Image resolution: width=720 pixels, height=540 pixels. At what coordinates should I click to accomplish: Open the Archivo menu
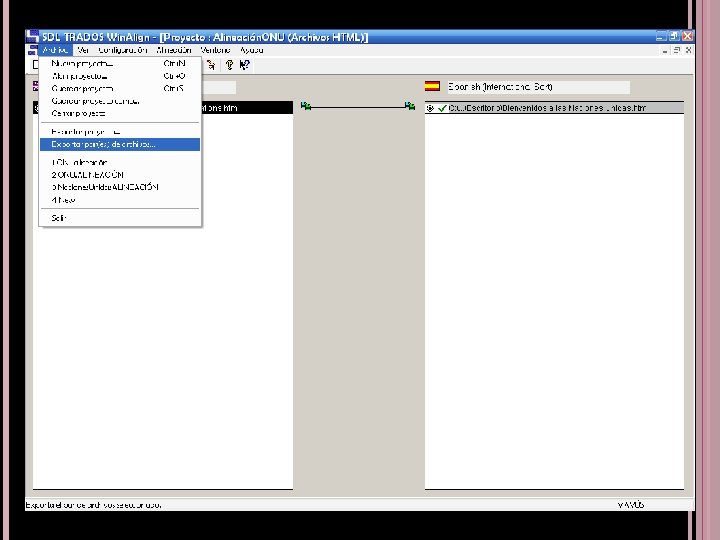(x=55, y=50)
